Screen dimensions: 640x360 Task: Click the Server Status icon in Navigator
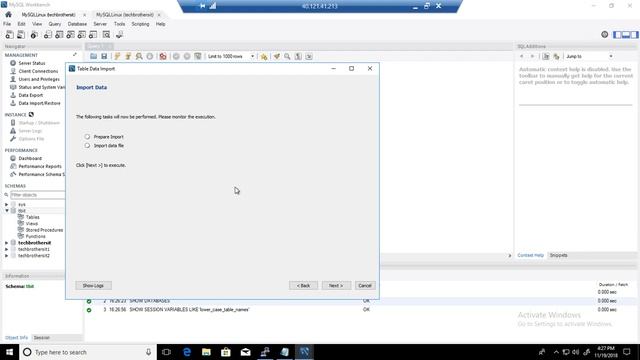pyautogui.click(x=13, y=63)
